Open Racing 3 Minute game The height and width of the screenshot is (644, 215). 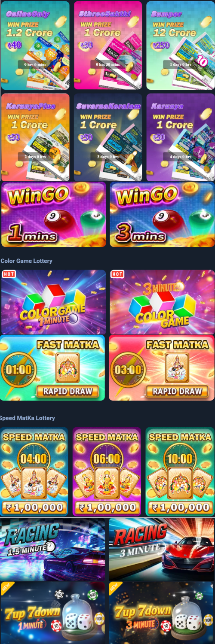tap(162, 549)
